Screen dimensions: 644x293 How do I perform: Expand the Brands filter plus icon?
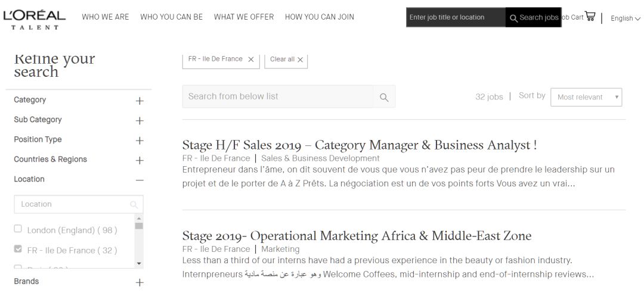coord(140,282)
